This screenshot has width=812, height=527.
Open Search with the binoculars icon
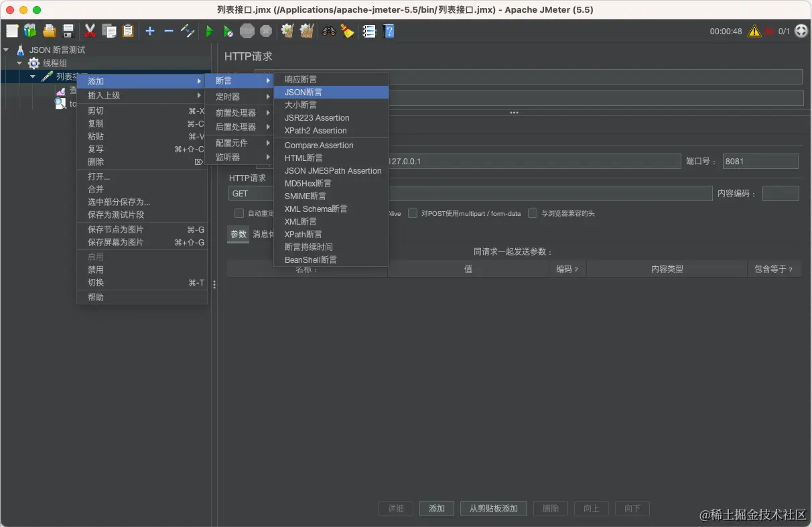[x=329, y=31]
